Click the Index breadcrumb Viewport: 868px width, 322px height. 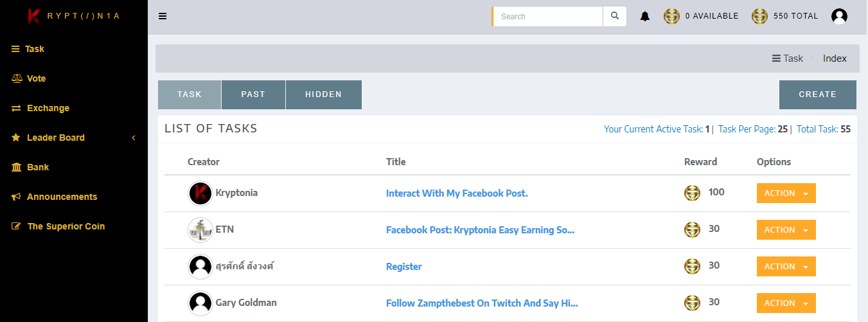[x=835, y=58]
